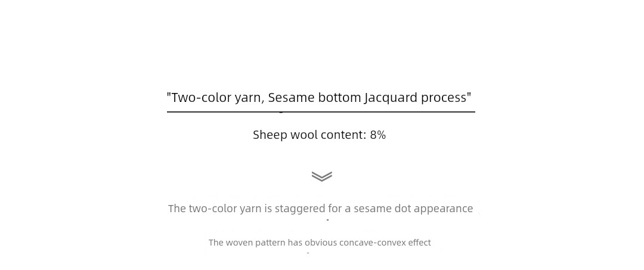The image size is (644, 270).
Task: Click the black underline below the heading
Action: [x=321, y=111]
